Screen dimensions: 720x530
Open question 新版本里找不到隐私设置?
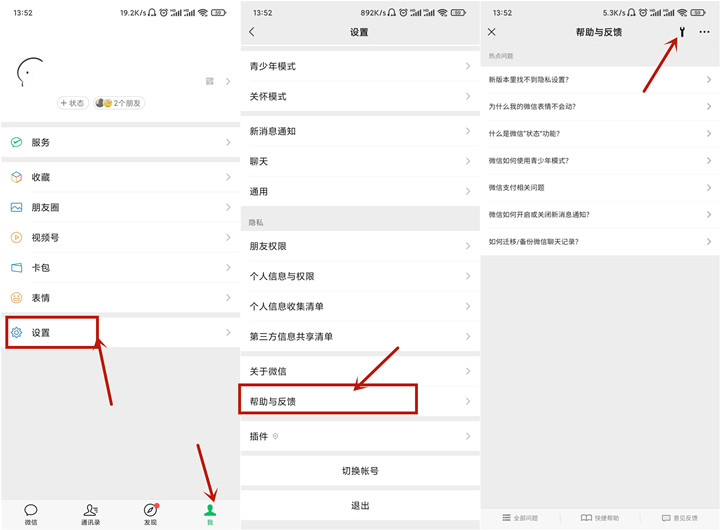[600, 80]
